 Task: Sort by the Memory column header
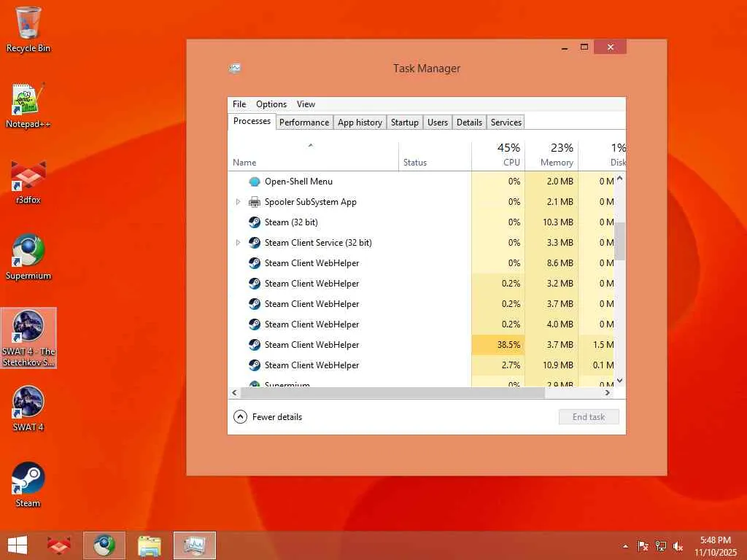[x=551, y=156]
